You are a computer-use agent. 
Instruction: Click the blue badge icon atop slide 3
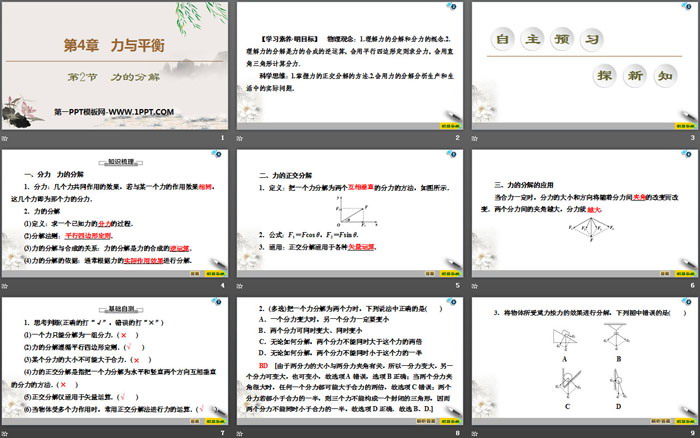tap(687, 6)
